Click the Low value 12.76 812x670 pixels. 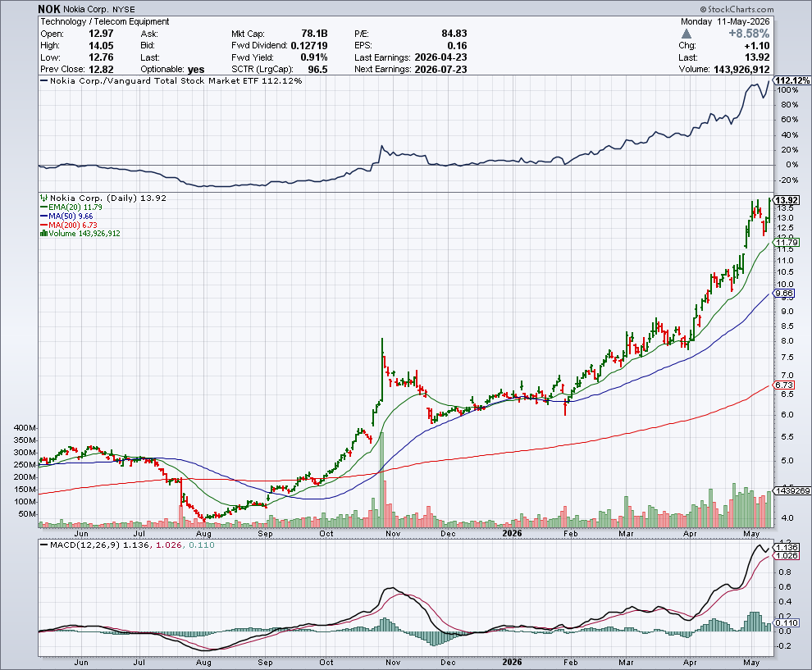click(x=101, y=57)
